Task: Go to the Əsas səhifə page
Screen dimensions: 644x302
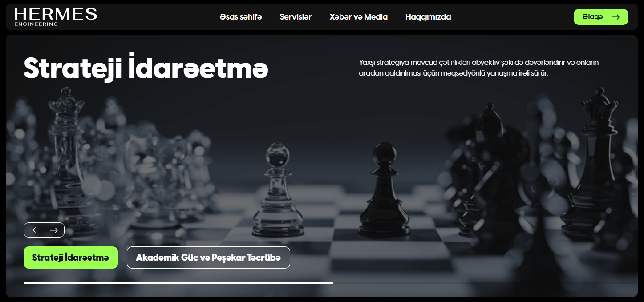Action: point(241,17)
